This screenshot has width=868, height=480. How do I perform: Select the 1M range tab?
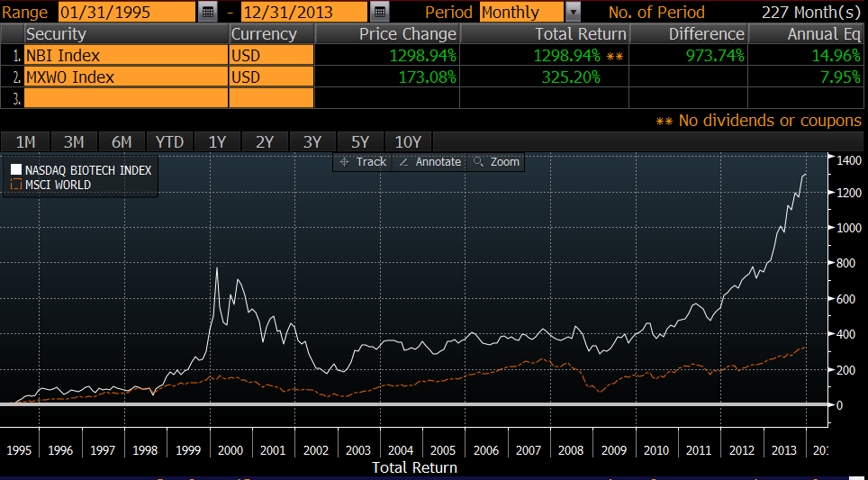(x=25, y=142)
